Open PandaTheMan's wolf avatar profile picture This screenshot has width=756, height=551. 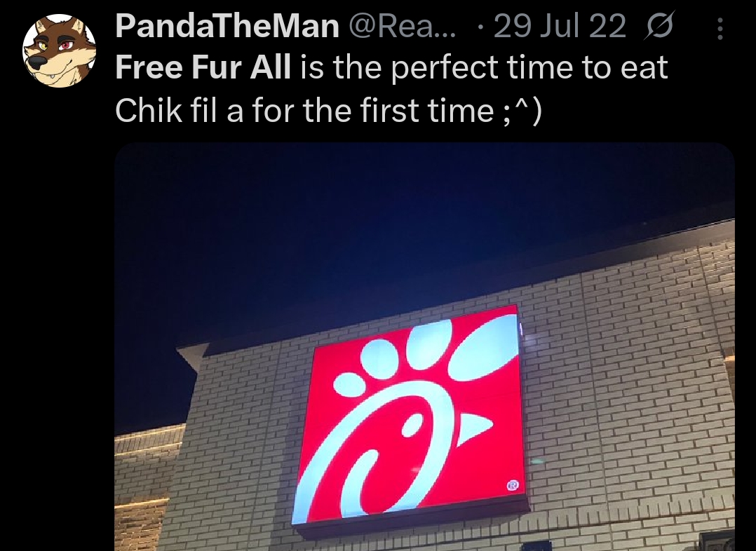(59, 50)
